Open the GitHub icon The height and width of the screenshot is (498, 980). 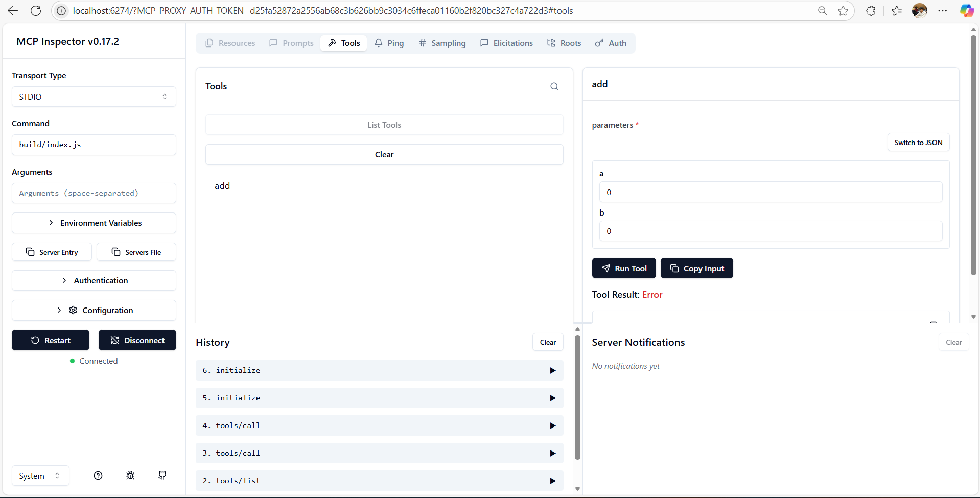click(x=162, y=475)
